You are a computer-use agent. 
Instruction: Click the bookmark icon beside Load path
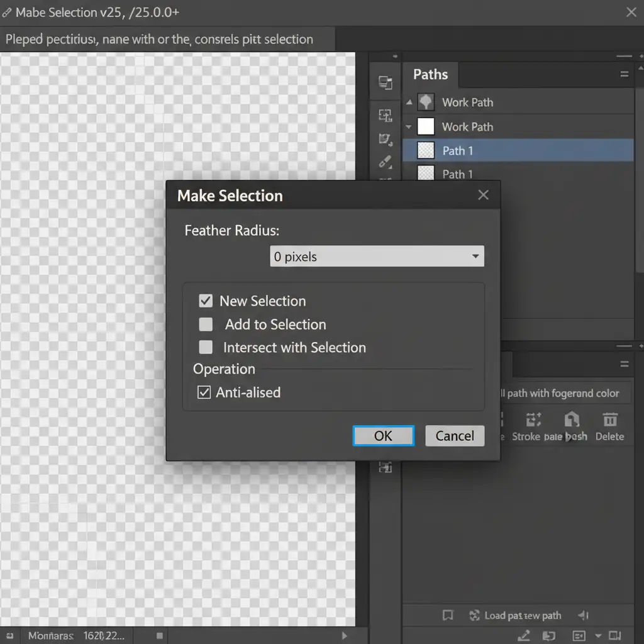(448, 616)
